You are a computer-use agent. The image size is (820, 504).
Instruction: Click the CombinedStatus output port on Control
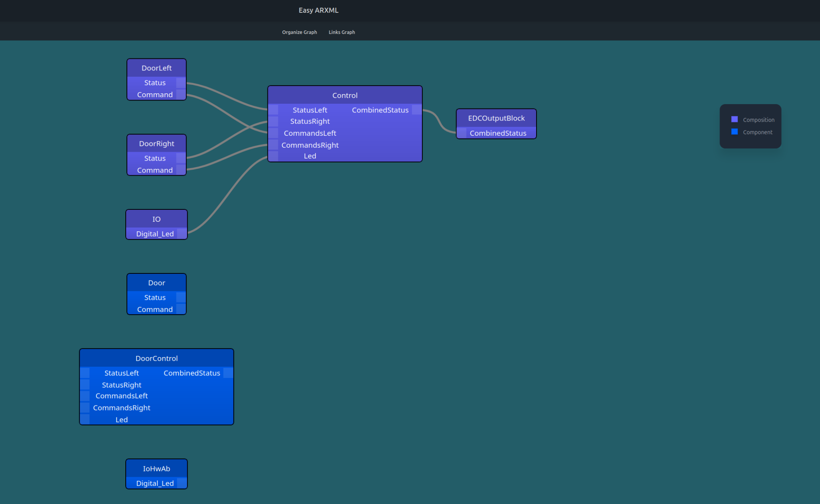pos(417,110)
